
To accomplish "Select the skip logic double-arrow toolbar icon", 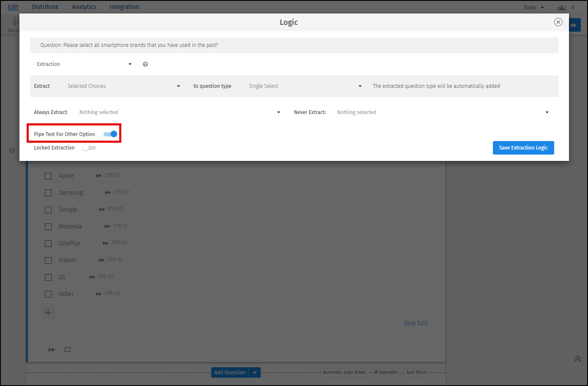I will pyautogui.click(x=51, y=349).
